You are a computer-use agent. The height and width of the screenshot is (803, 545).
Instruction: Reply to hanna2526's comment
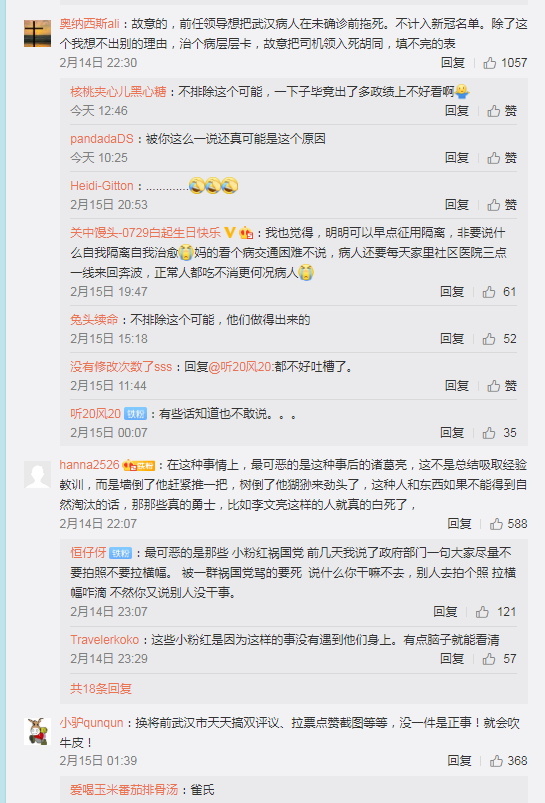click(x=459, y=524)
